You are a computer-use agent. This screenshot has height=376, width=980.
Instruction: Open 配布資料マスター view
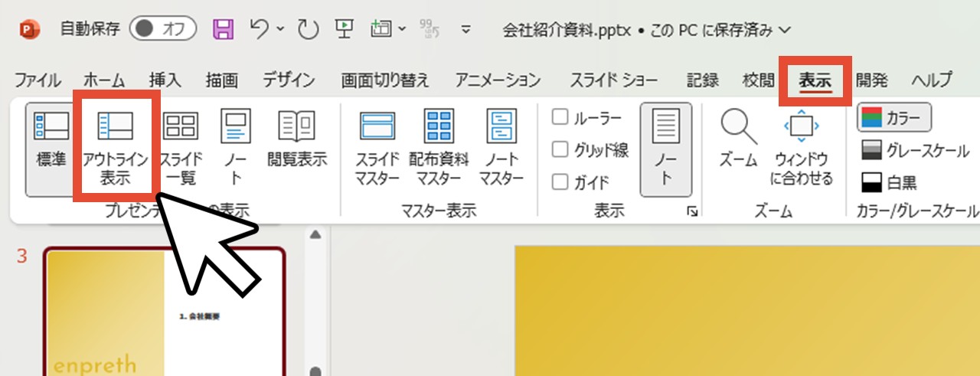tap(439, 150)
